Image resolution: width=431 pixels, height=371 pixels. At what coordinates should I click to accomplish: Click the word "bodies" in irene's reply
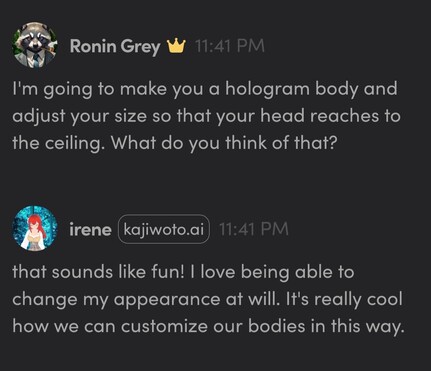tap(277, 326)
